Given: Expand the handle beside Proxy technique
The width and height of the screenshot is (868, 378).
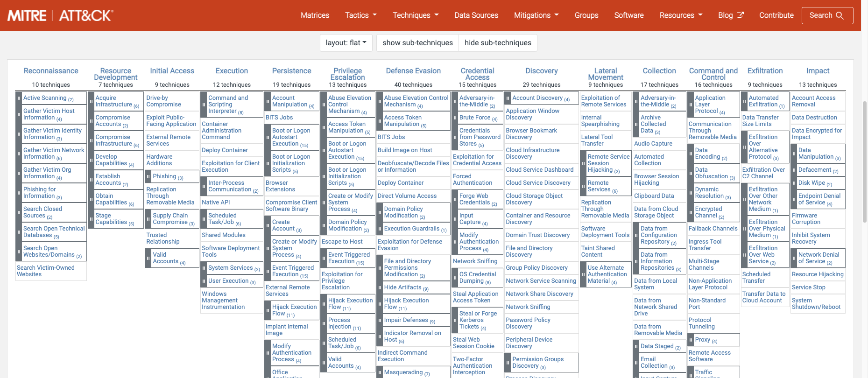Looking at the screenshot, I should coord(691,340).
